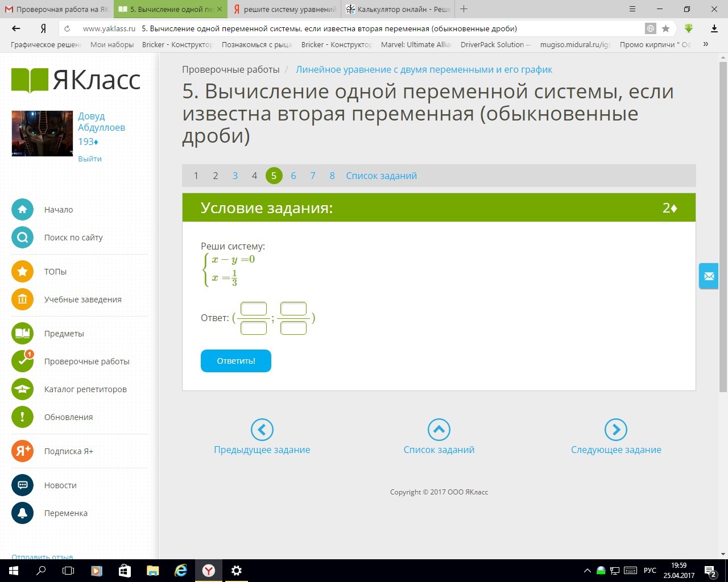Open the Windows notification center
The image size is (728, 582).
click(711, 571)
